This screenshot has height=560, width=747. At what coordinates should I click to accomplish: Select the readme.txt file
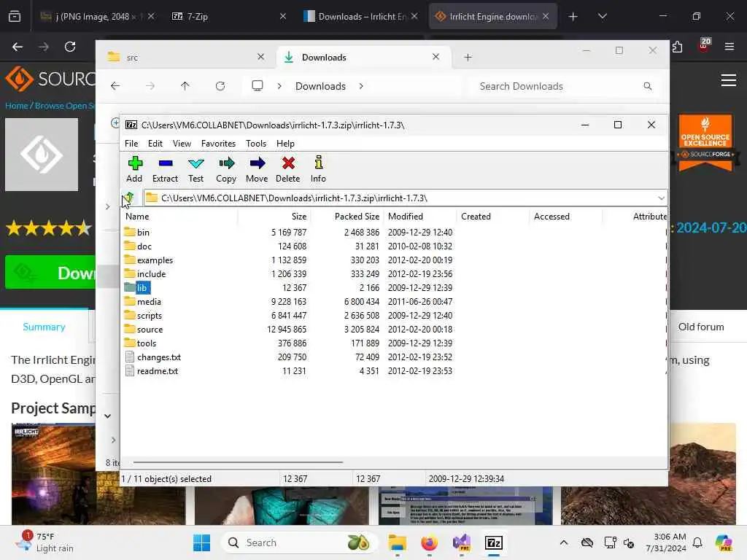158,370
